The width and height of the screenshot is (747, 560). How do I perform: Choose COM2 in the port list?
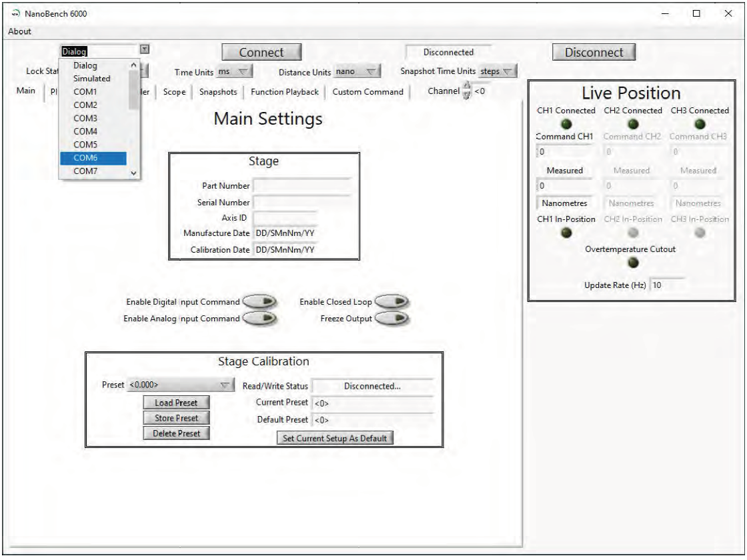tap(93, 105)
